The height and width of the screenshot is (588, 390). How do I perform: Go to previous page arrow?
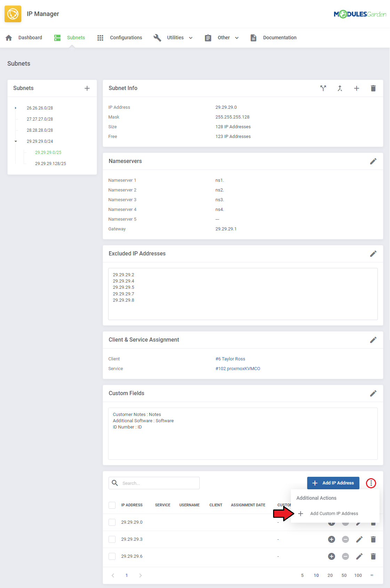point(113,575)
